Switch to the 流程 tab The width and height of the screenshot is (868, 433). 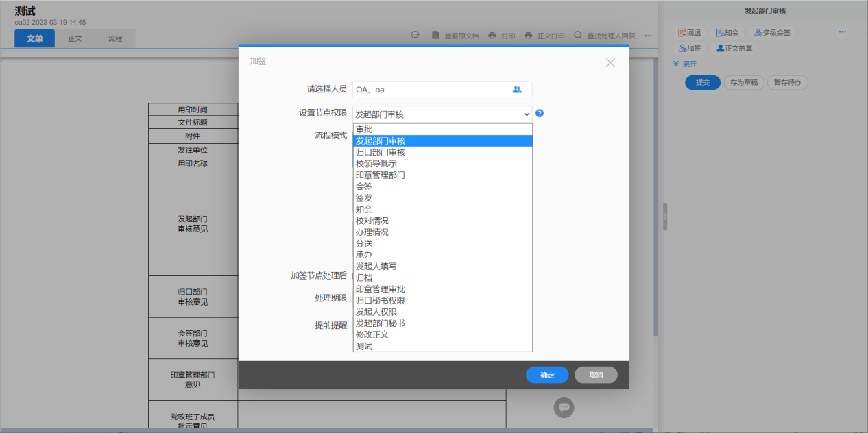pos(115,38)
